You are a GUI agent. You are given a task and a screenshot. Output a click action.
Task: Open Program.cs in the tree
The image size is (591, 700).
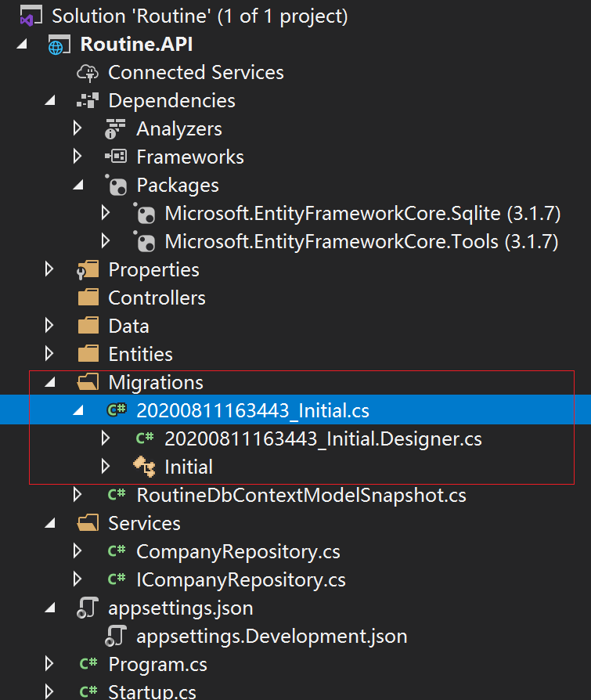click(157, 665)
